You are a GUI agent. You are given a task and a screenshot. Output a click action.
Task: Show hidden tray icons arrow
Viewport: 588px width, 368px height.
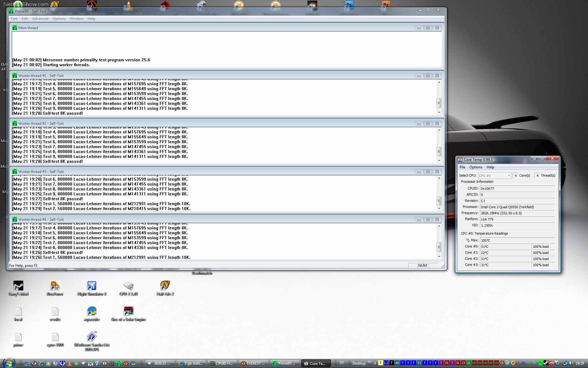(x=375, y=363)
